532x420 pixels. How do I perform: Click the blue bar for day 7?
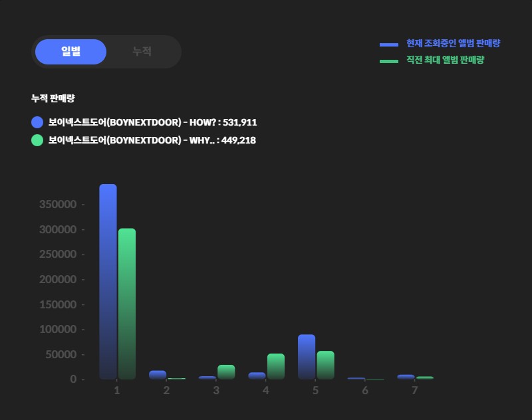click(x=406, y=377)
